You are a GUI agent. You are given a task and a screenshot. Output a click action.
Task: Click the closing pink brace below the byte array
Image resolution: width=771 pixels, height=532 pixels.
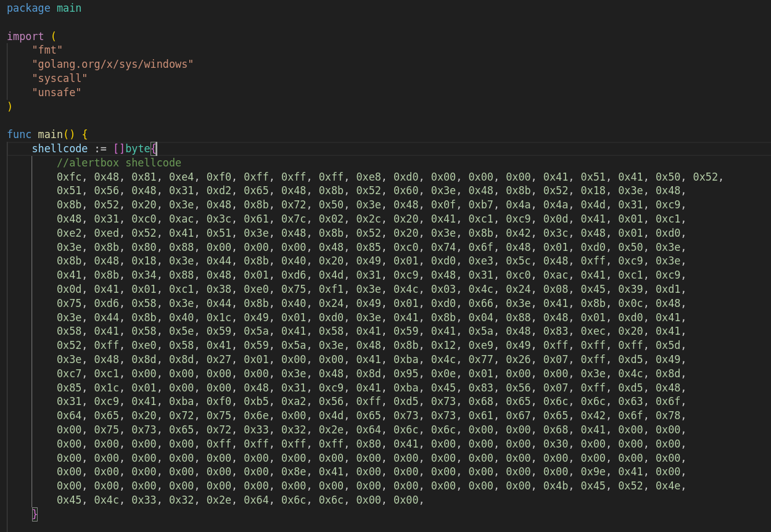[35, 514]
